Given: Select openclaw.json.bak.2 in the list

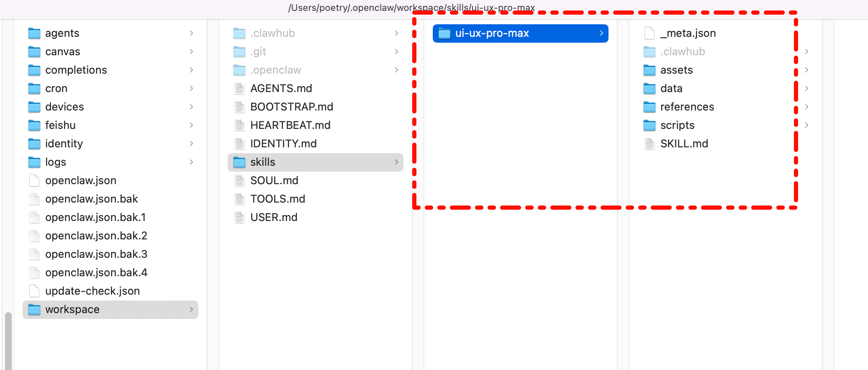Looking at the screenshot, I should pyautogui.click(x=96, y=236).
